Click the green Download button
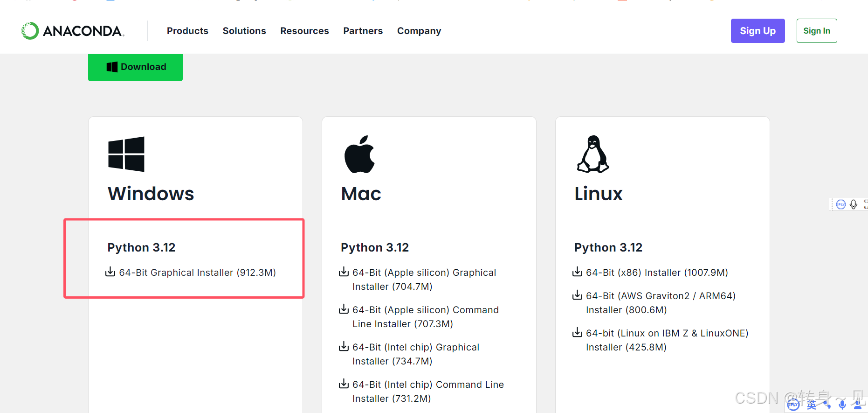 (135, 67)
